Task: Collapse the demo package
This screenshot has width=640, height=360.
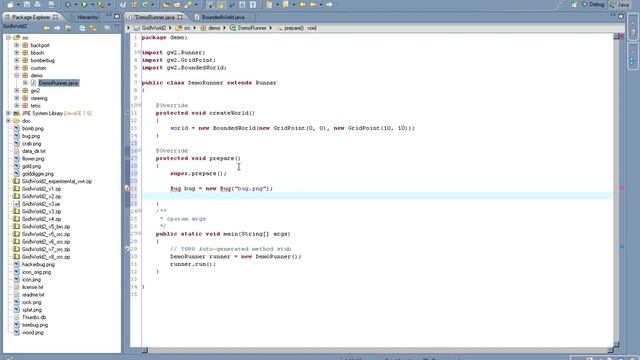Action: click(x=17, y=75)
